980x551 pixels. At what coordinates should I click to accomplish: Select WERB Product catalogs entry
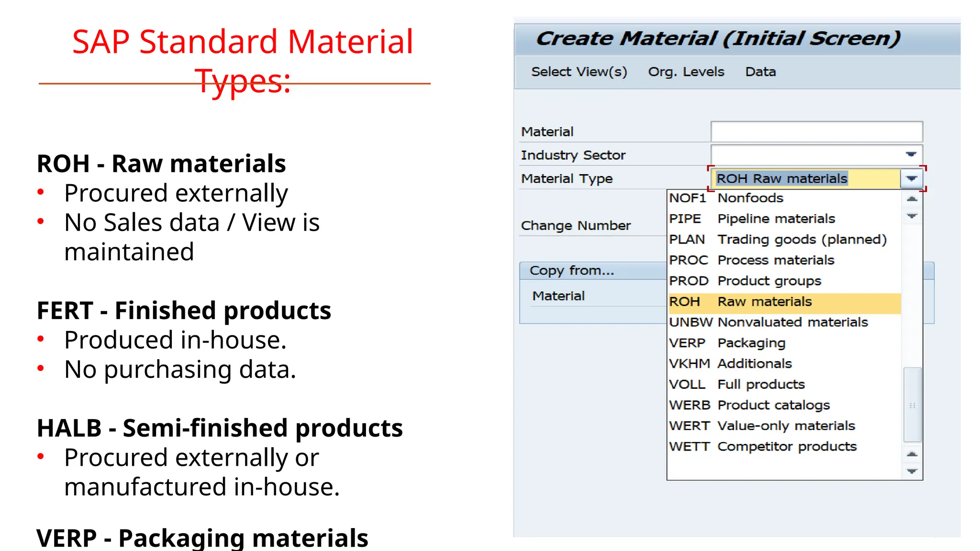(784, 405)
